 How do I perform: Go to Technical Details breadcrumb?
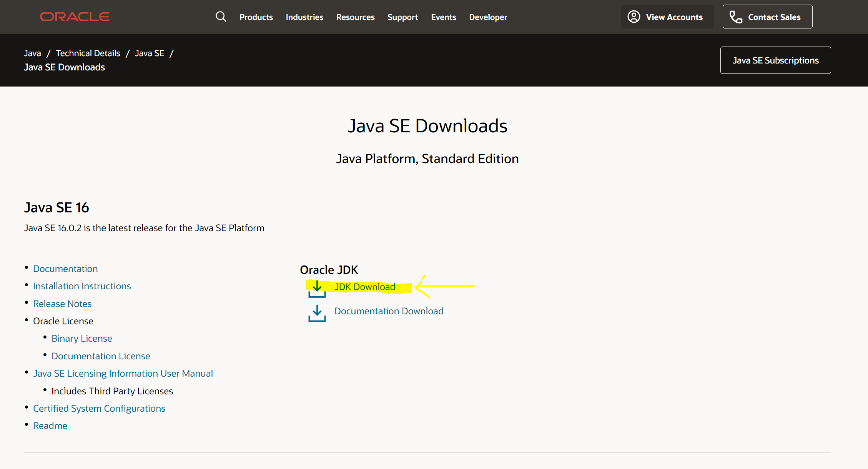(88, 53)
